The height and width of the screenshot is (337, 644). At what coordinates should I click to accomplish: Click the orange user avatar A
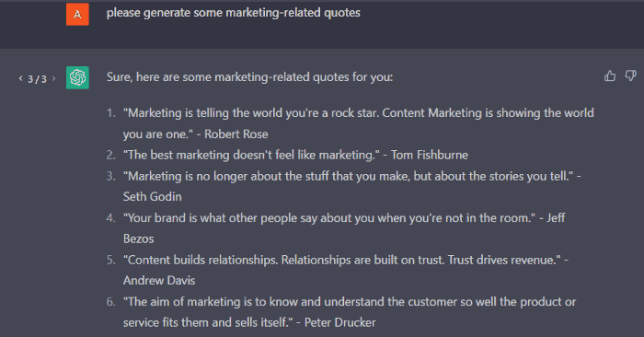point(77,15)
